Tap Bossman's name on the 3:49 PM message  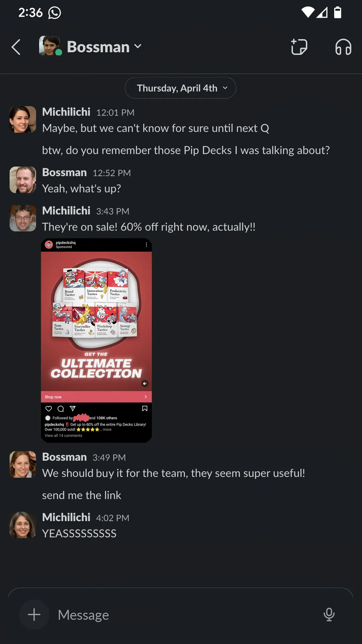pos(64,457)
